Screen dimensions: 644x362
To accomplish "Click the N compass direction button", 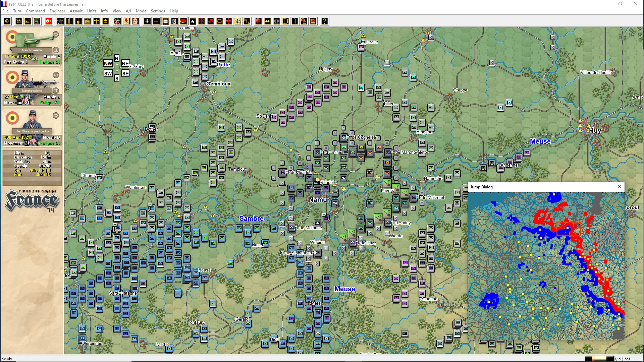I will tap(117, 58).
